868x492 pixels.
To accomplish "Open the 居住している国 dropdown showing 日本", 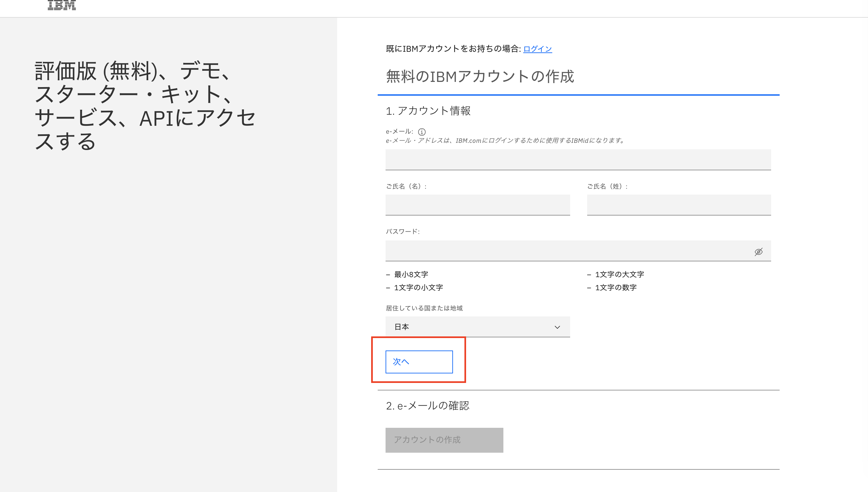I will click(x=478, y=327).
